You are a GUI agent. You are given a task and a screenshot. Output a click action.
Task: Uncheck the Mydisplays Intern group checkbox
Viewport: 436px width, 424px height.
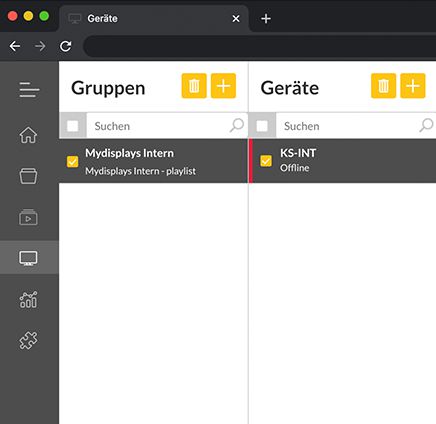click(73, 161)
